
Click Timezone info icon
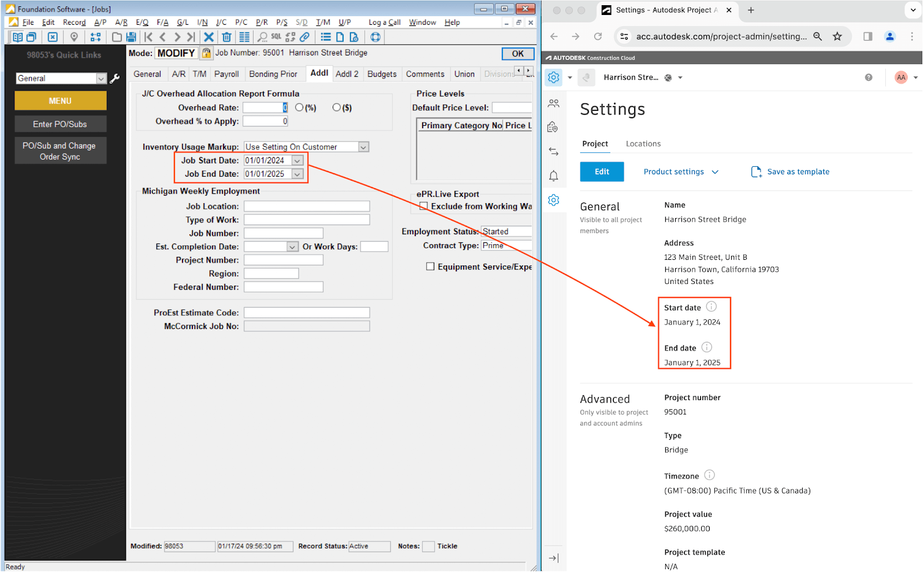(710, 475)
